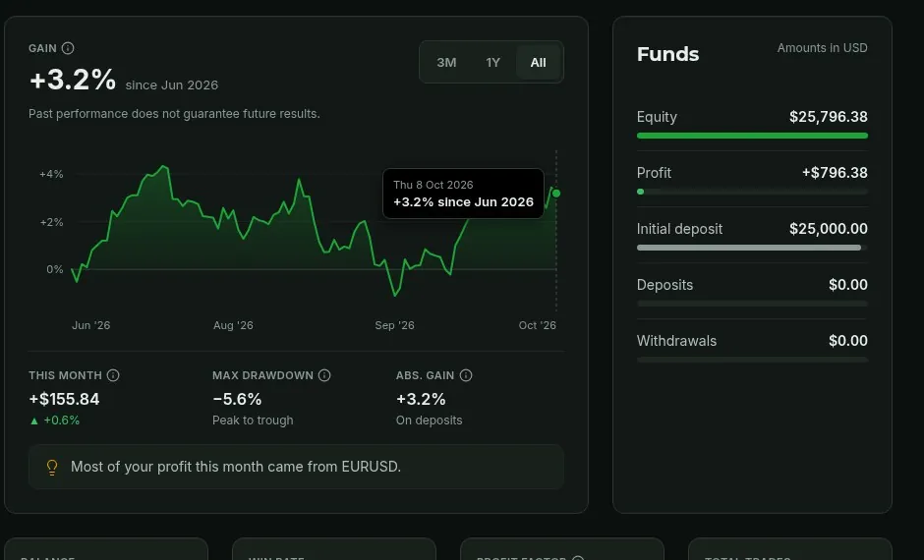This screenshot has height=560, width=924.
Task: Click the +$796.38 profit amount
Action: (835, 173)
